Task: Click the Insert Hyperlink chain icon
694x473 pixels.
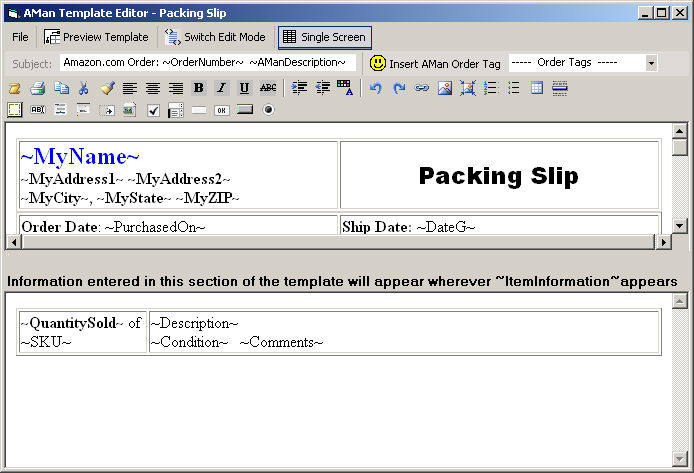Action: (421, 88)
